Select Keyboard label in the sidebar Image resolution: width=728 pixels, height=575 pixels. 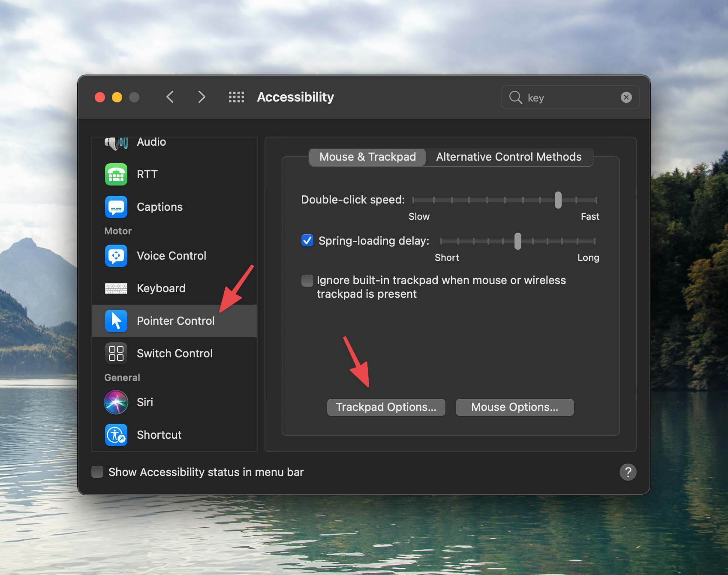click(161, 288)
